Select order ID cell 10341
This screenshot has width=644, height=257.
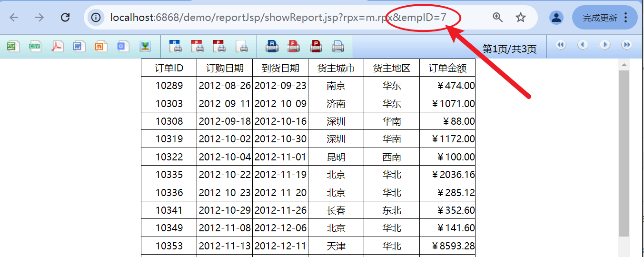coord(169,210)
